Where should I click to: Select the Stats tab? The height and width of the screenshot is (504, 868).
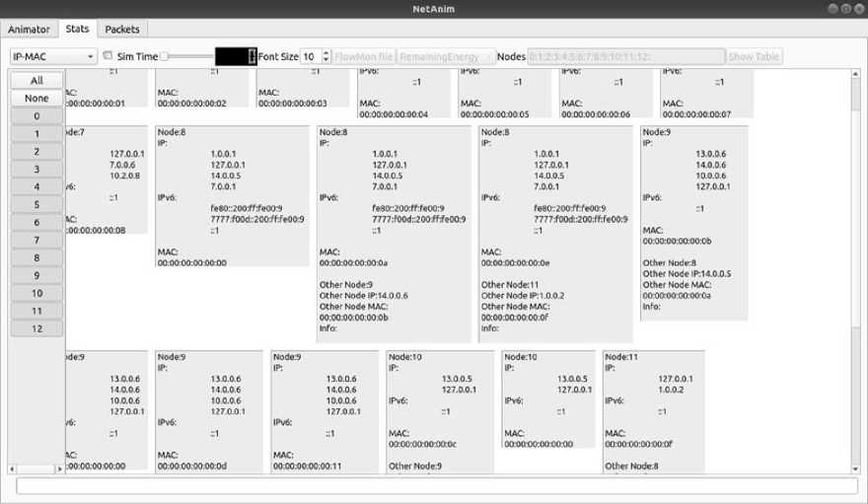click(x=77, y=29)
